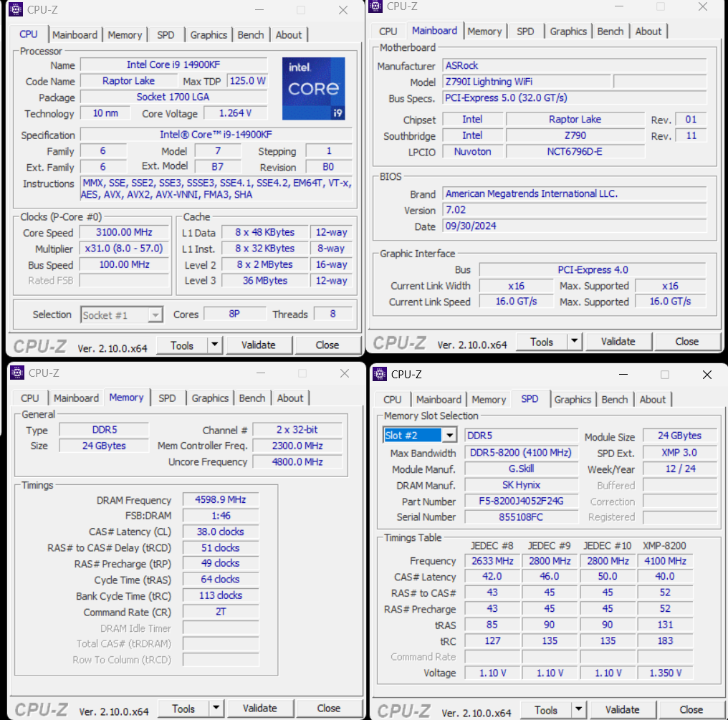Click Close button in the CPU window
The height and width of the screenshot is (720, 728).
(327, 345)
